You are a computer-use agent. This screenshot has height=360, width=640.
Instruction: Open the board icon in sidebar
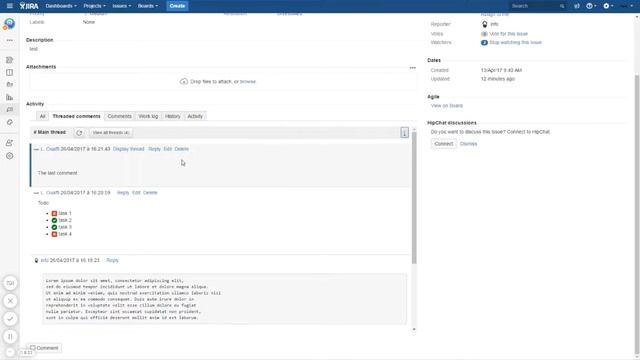(x=9, y=72)
